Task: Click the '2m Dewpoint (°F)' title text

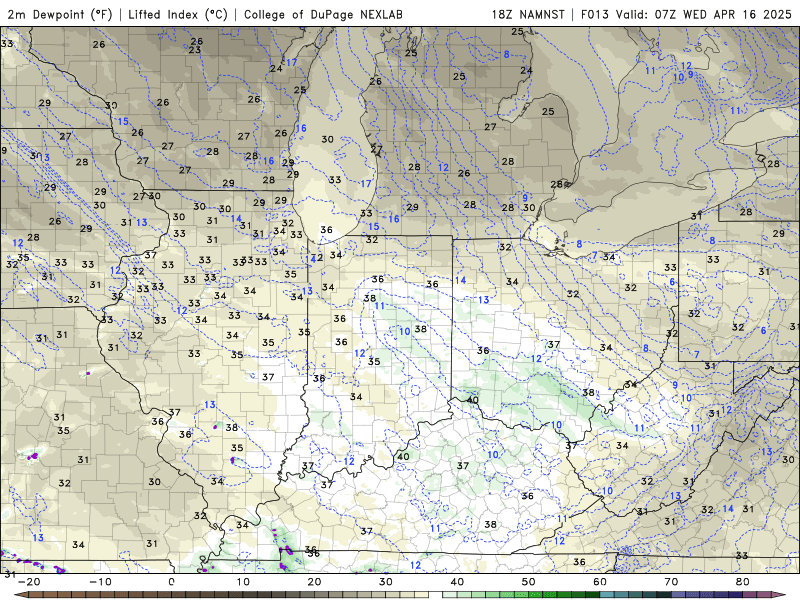Action: (60, 14)
